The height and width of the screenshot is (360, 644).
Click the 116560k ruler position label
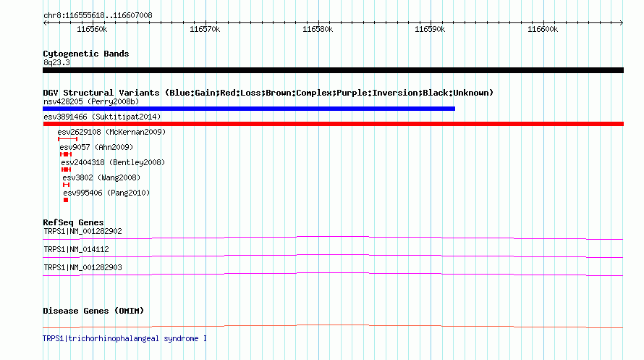click(92, 30)
